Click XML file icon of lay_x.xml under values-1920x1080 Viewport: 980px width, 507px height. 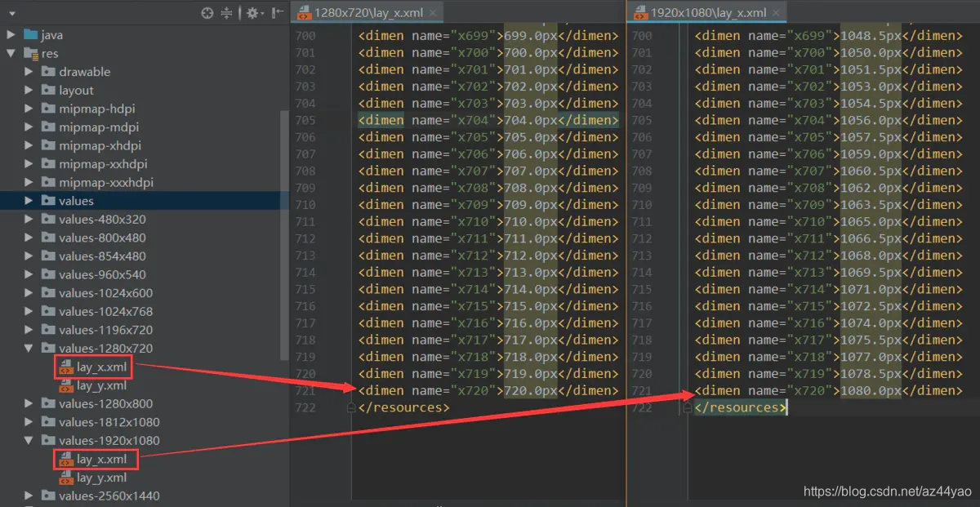[x=66, y=460]
